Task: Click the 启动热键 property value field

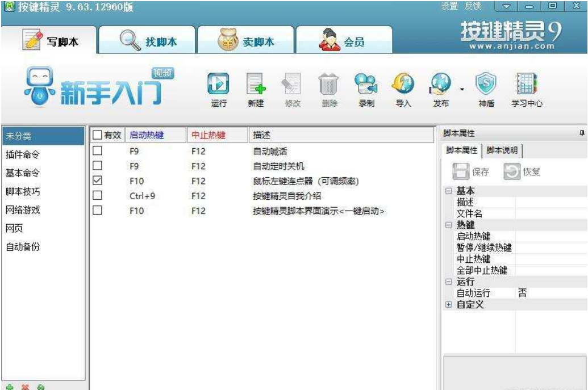Action: click(x=551, y=236)
